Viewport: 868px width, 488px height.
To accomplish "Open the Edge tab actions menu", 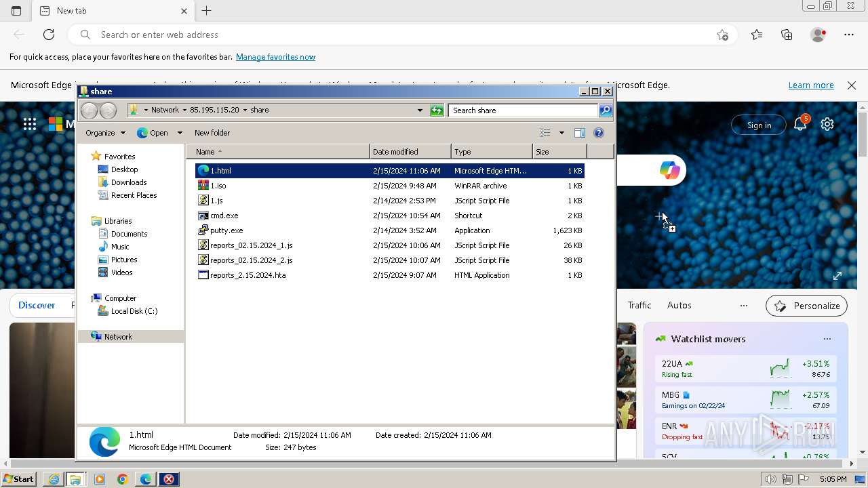I will coord(16,11).
